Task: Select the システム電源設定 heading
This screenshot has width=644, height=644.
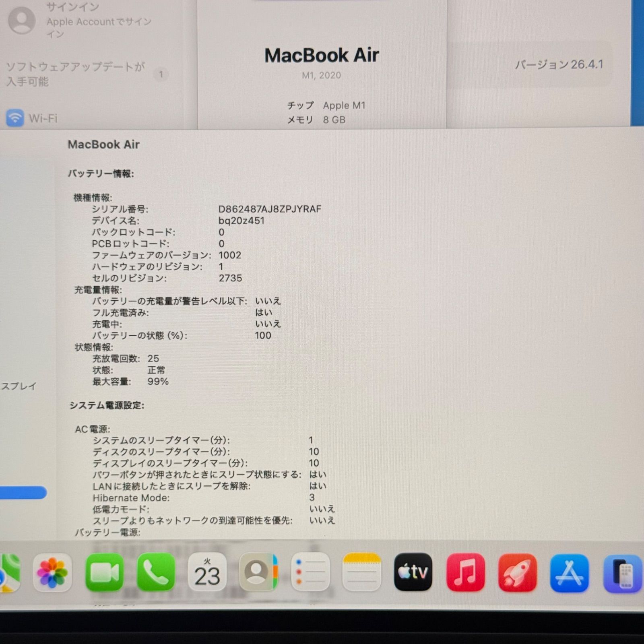Action: (x=107, y=405)
